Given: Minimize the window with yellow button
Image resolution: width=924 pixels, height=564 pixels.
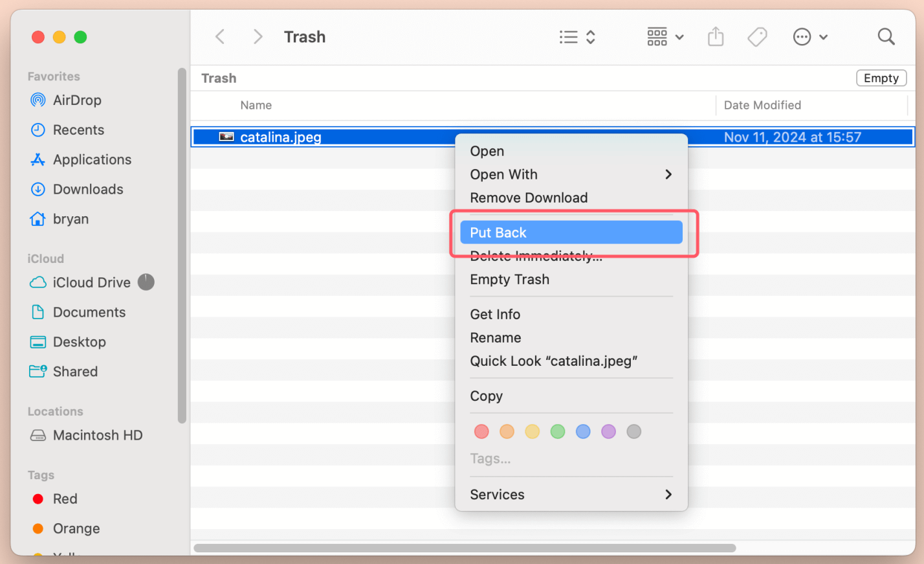Looking at the screenshot, I should click(x=60, y=37).
